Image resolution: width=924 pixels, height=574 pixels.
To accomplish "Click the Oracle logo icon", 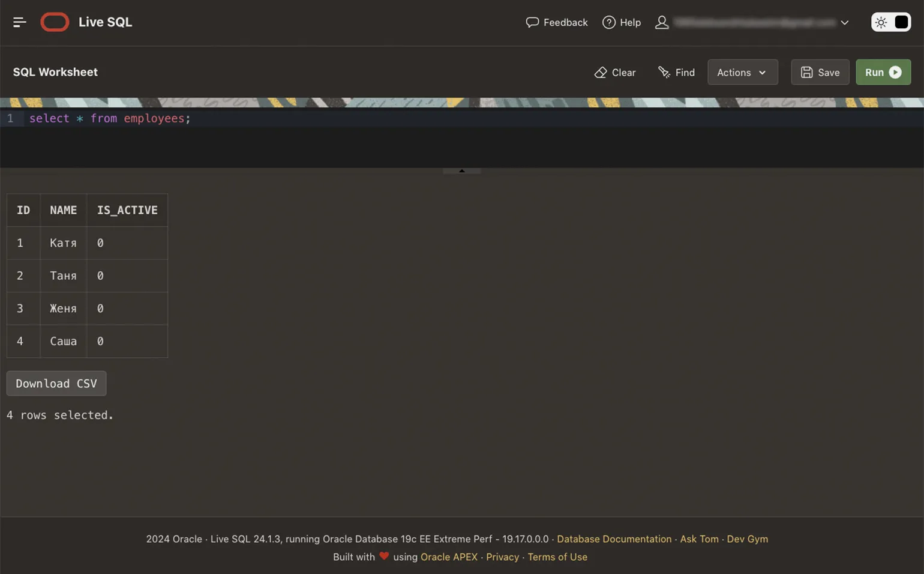I will click(x=55, y=22).
